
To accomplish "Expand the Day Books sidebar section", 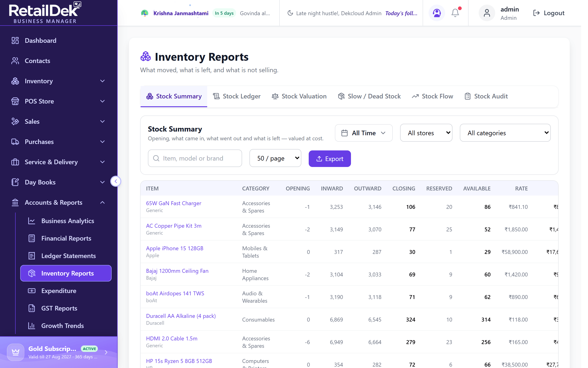I will point(59,182).
